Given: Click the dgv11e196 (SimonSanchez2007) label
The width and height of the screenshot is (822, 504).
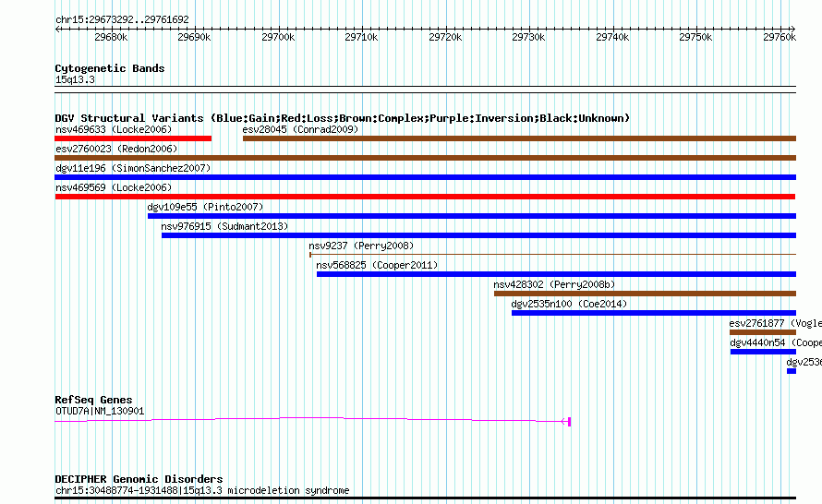Looking at the screenshot, I should coord(133,168).
